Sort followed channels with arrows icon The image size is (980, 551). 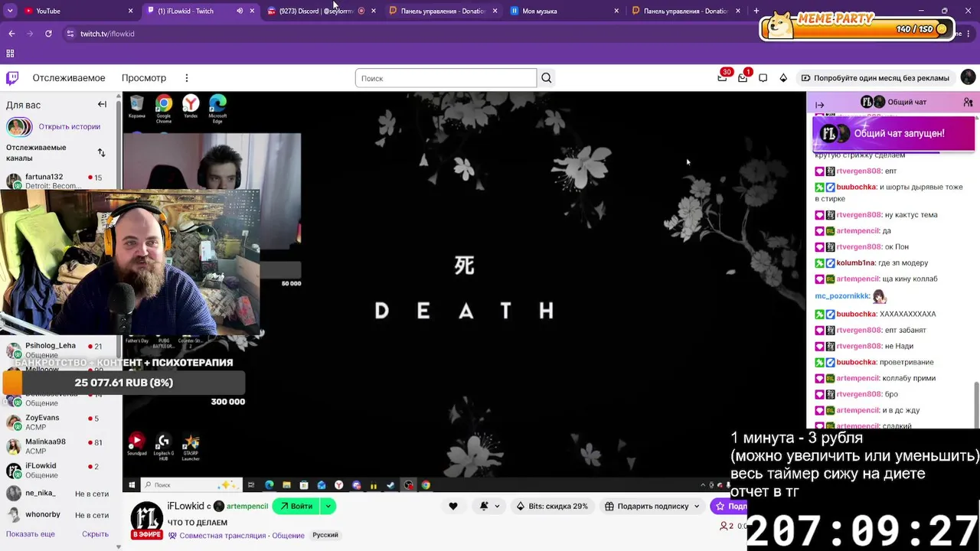tap(101, 152)
